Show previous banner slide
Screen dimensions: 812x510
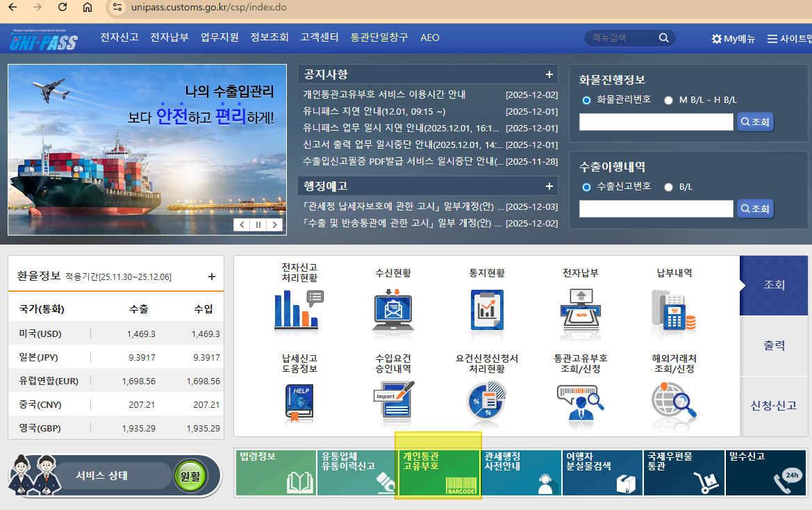[241, 224]
